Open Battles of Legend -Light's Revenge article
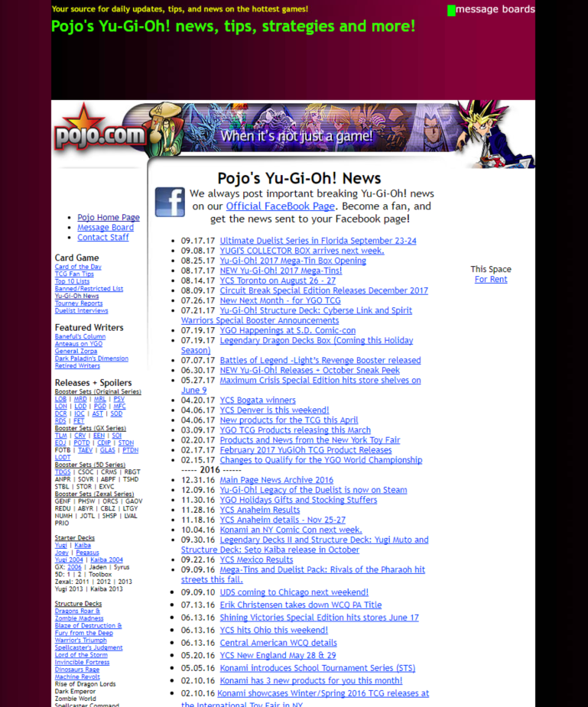This screenshot has height=707, width=588. click(320, 360)
